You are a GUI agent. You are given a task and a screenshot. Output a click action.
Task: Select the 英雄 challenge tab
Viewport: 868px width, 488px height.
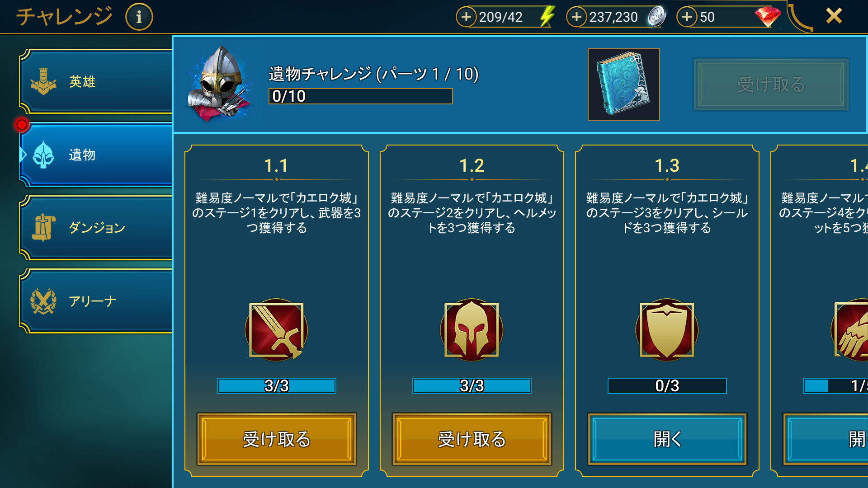(96, 81)
